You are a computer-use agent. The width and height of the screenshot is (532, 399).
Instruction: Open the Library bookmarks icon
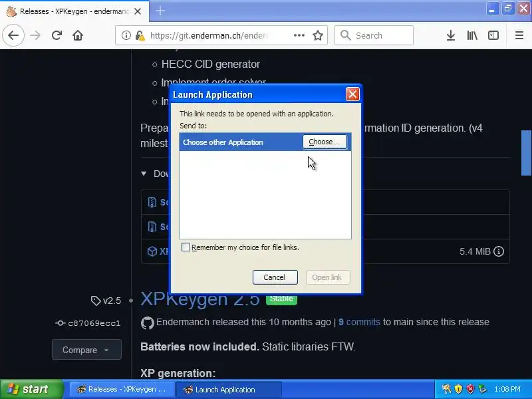[472, 35]
